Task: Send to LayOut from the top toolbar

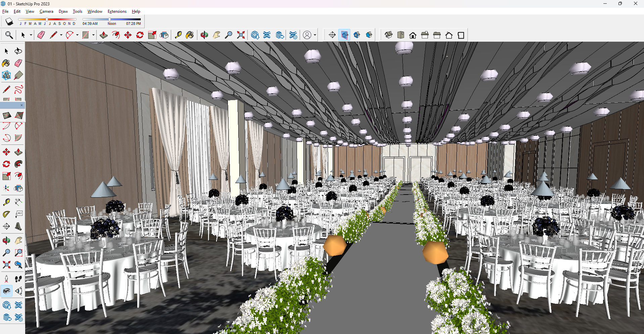Action: (x=280, y=35)
